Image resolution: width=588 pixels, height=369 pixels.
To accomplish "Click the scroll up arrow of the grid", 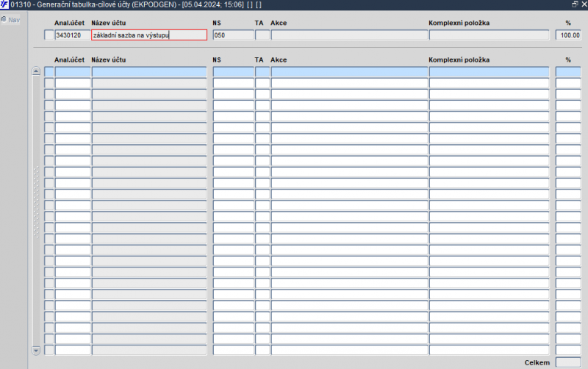I will pos(36,71).
